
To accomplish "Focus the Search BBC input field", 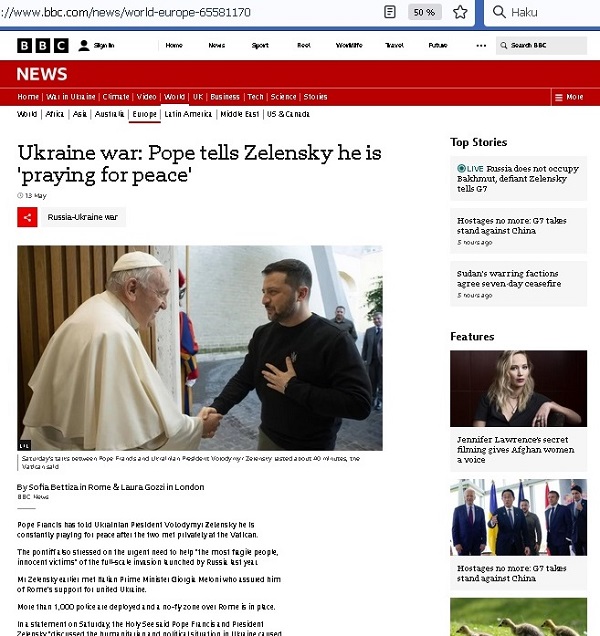I will click(541, 45).
